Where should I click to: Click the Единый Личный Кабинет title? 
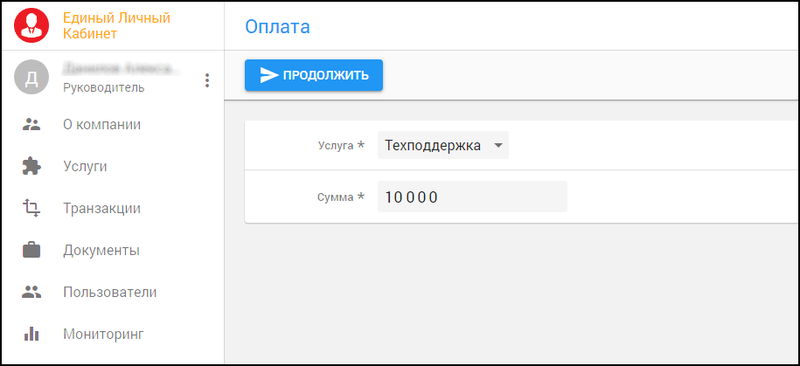[116, 26]
